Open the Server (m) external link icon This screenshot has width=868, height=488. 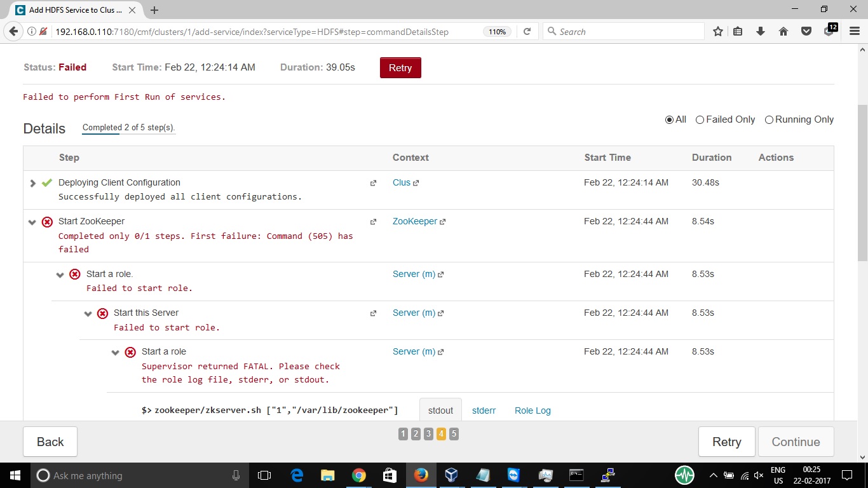click(440, 274)
